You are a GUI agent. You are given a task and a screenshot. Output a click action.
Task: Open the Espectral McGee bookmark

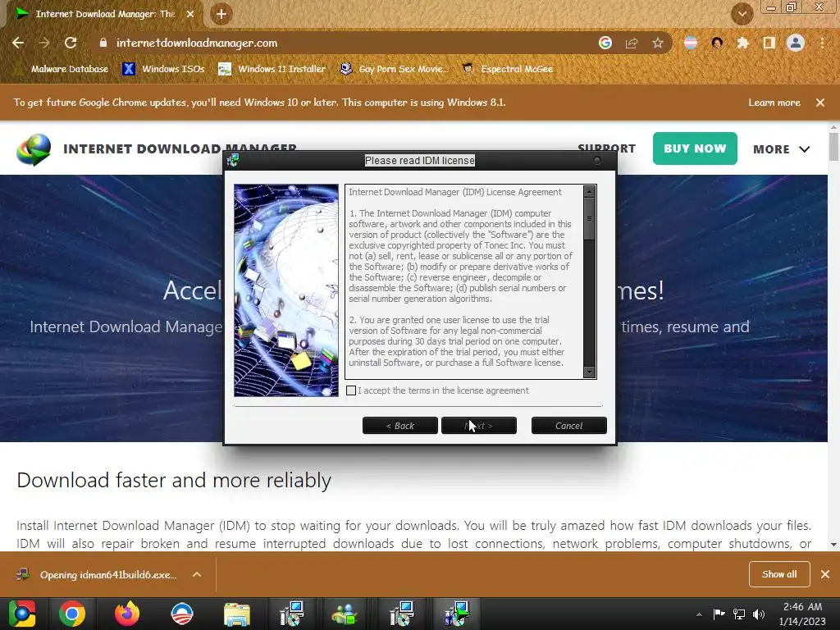click(x=508, y=69)
